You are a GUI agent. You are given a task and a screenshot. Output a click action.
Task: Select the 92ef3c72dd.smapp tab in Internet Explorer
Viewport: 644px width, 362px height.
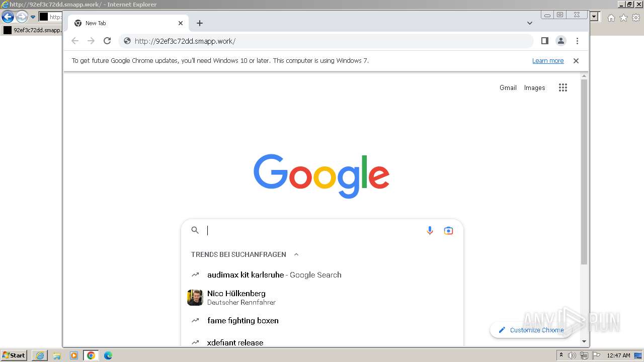coord(32,30)
